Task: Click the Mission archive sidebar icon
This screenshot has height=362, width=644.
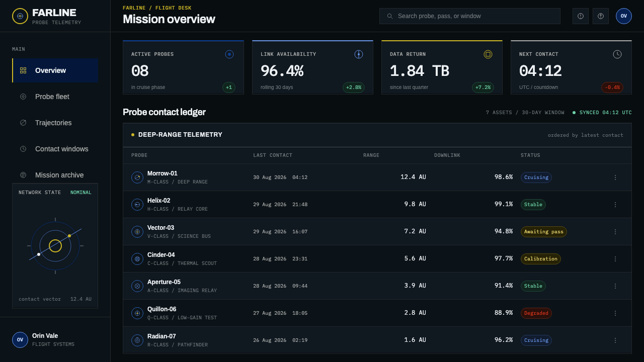Action: click(x=23, y=175)
